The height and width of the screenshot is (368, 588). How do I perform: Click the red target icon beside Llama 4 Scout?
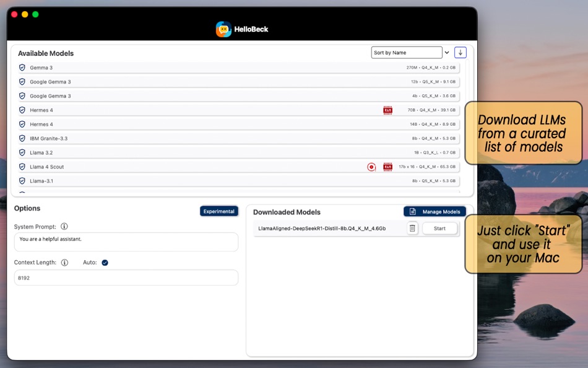coord(371,167)
